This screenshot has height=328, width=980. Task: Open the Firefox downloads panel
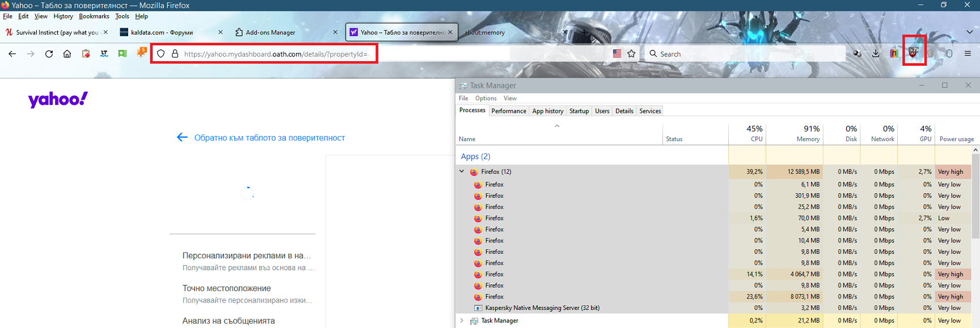coord(876,54)
